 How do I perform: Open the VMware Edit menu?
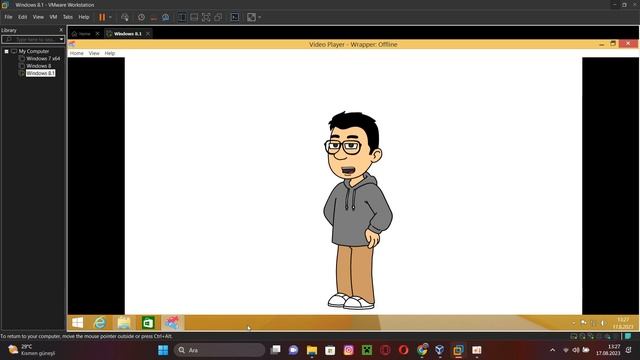coord(22,17)
